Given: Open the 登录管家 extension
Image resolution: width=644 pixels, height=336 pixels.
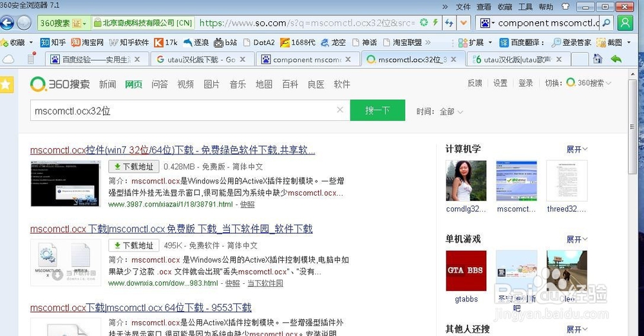Looking at the screenshot, I should (x=571, y=42).
